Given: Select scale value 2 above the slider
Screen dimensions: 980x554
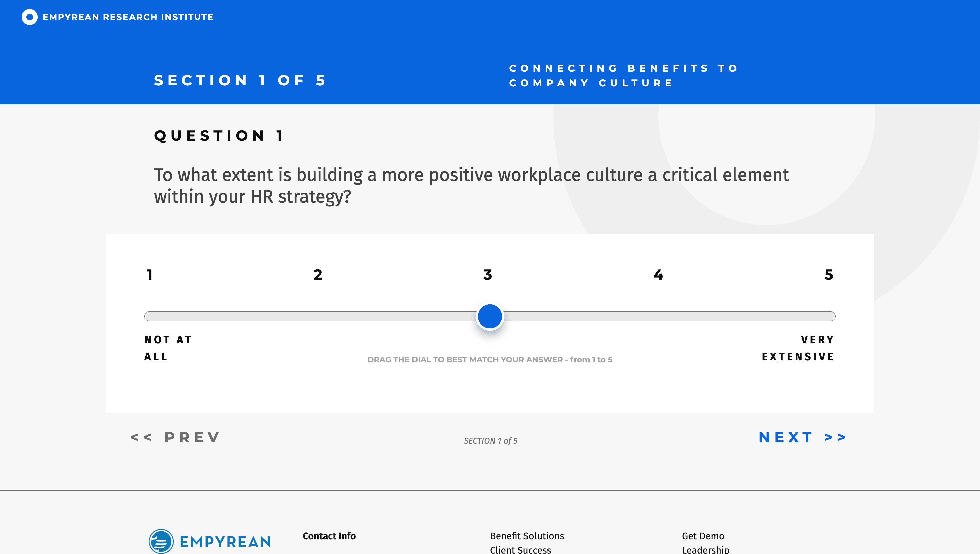Looking at the screenshot, I should 318,275.
